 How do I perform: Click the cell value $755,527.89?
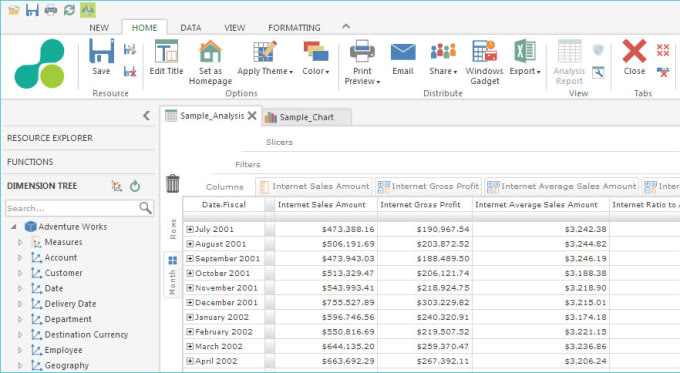348,303
